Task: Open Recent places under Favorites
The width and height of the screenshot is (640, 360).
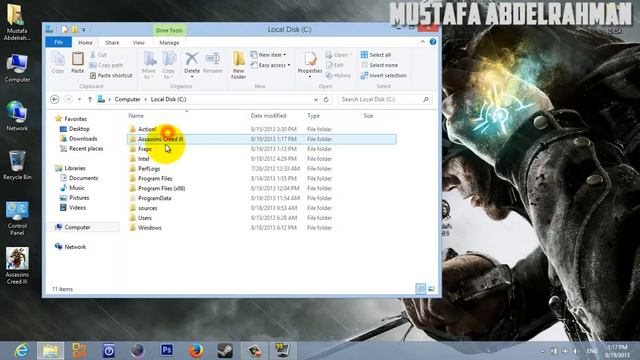Action: (x=86, y=149)
